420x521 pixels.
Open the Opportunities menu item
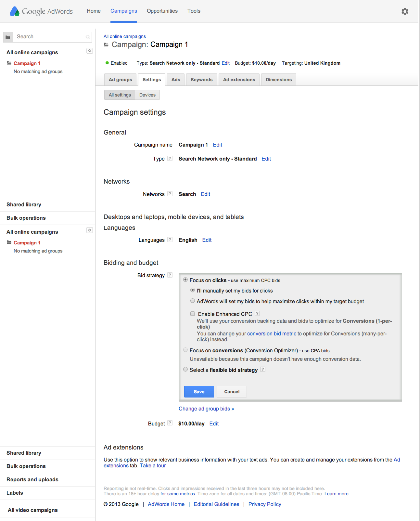(x=162, y=11)
